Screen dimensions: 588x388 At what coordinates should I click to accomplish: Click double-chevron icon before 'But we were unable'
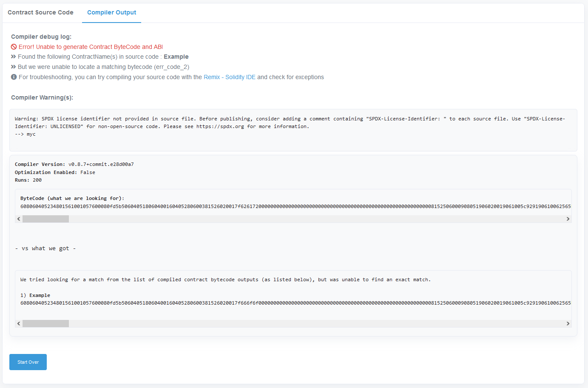[x=14, y=67]
